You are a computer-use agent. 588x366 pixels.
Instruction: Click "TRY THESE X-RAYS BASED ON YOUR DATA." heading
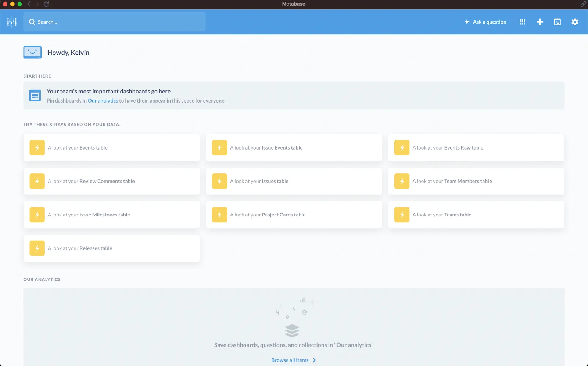(x=72, y=125)
